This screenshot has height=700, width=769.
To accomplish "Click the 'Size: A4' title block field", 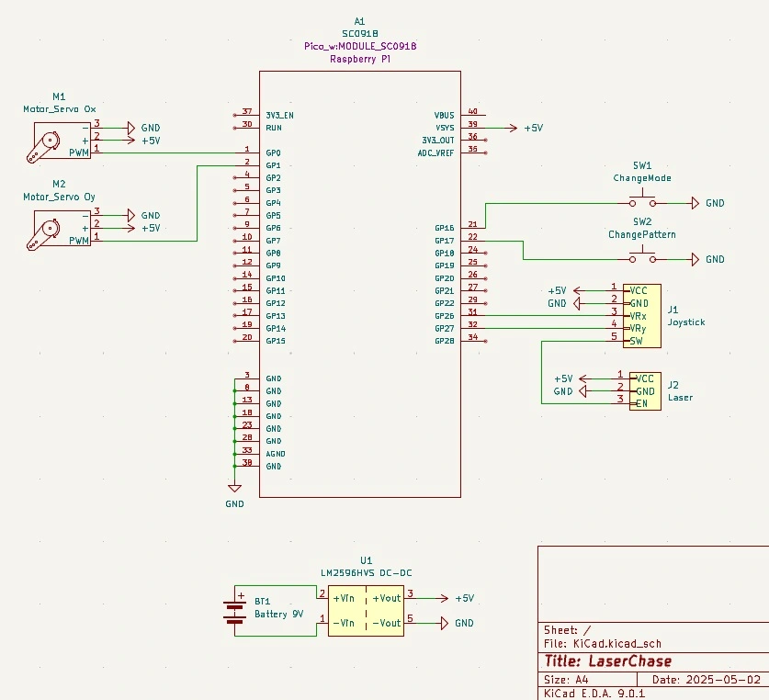I will coord(566,680).
